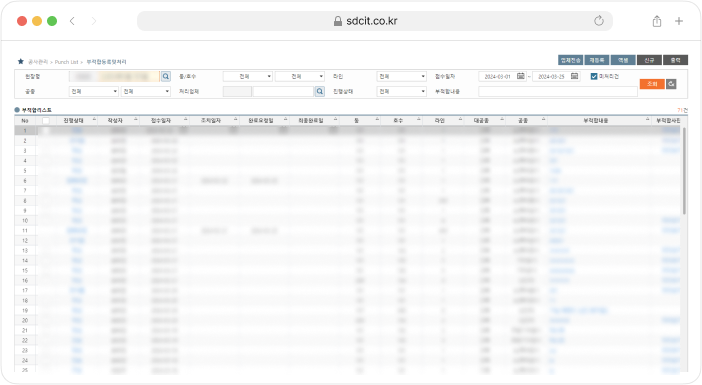This screenshot has height=385, width=702.
Task: Open site search magnifier next to 현장명 field
Action: click(x=166, y=77)
